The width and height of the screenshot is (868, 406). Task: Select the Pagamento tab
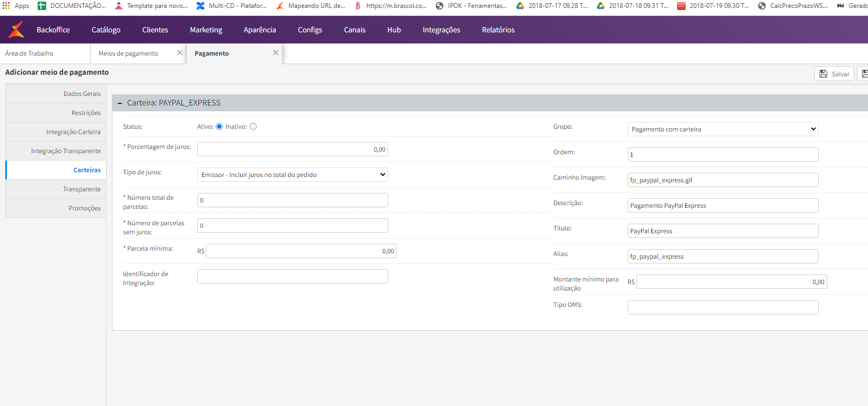234,54
